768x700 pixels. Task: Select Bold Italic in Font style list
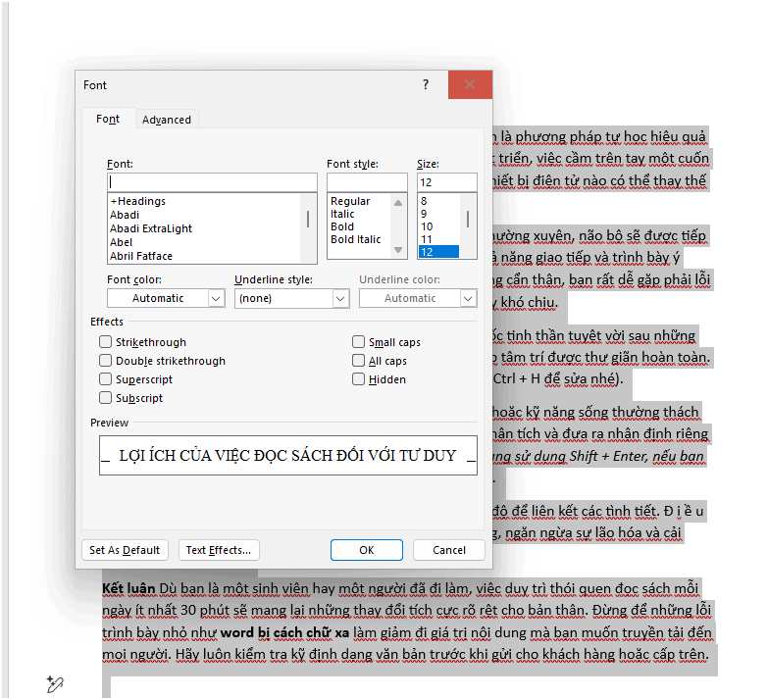coord(356,239)
